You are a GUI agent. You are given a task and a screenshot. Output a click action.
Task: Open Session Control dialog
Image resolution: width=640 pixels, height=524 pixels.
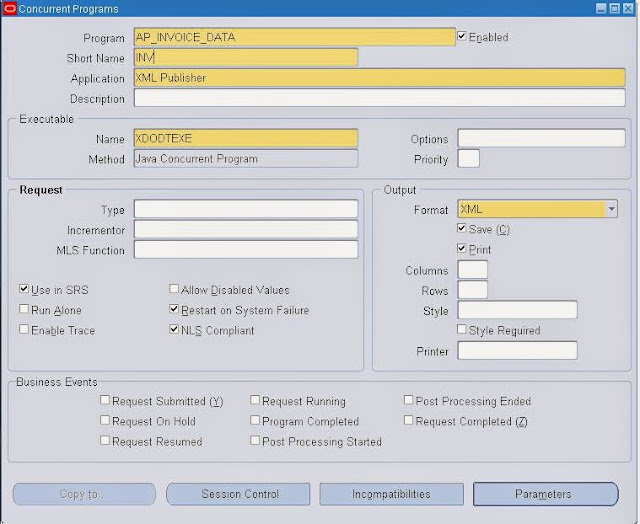point(238,494)
